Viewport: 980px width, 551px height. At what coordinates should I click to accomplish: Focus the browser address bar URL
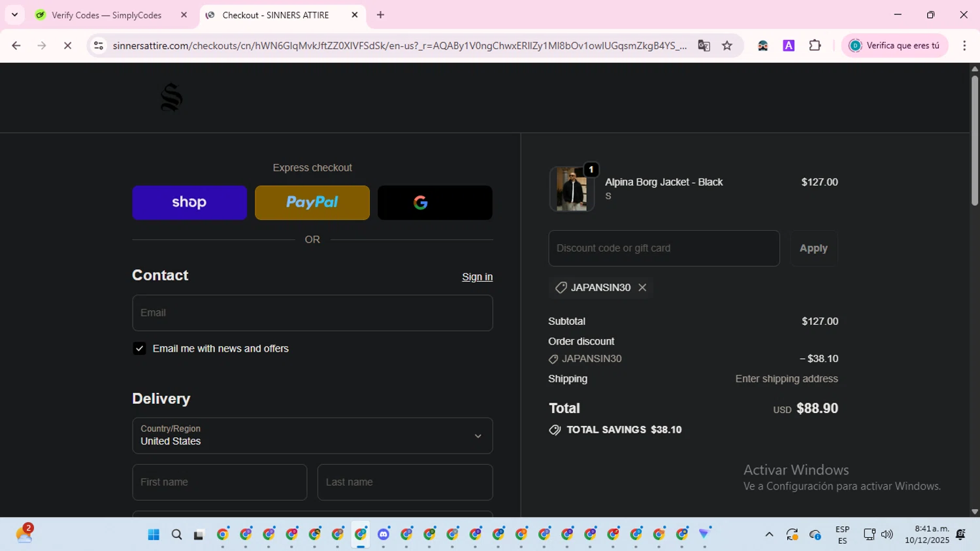click(399, 46)
